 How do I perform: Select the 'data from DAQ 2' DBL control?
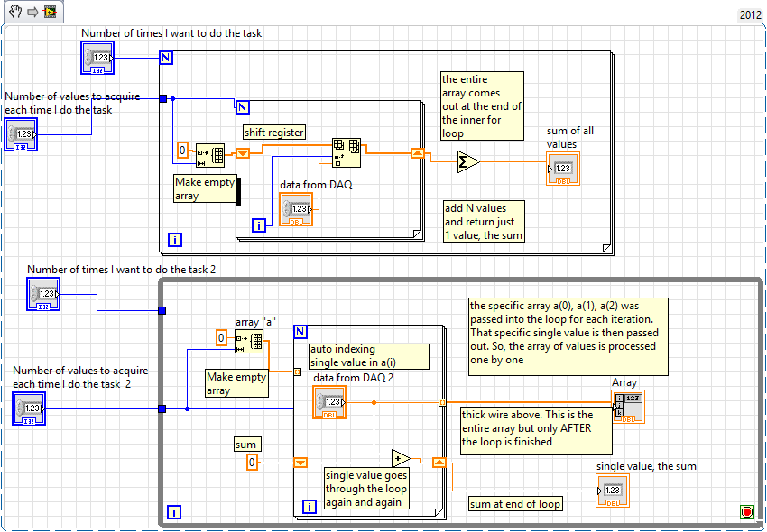point(329,402)
